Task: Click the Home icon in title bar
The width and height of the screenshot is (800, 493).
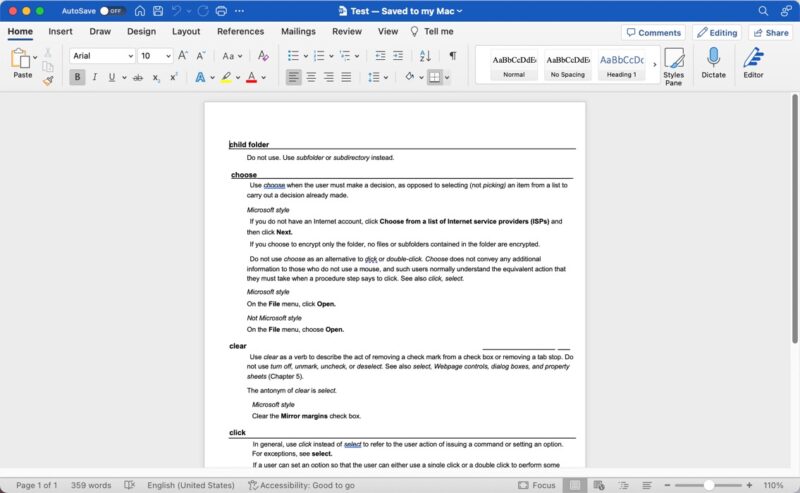Action: [x=140, y=11]
